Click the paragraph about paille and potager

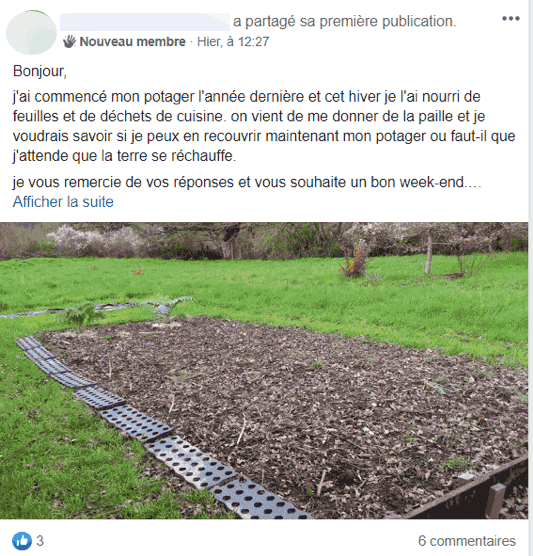tap(264, 126)
